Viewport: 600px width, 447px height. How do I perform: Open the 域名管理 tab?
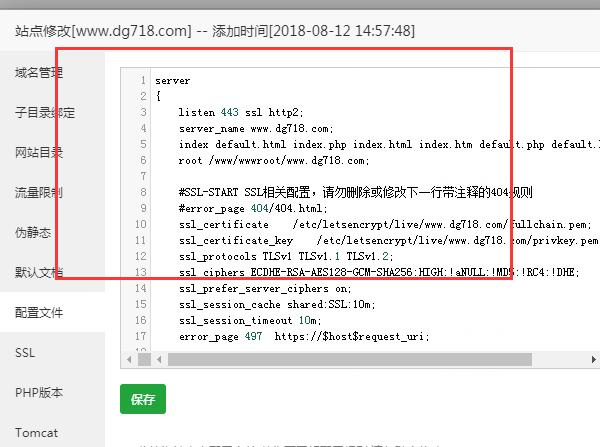coord(39,72)
